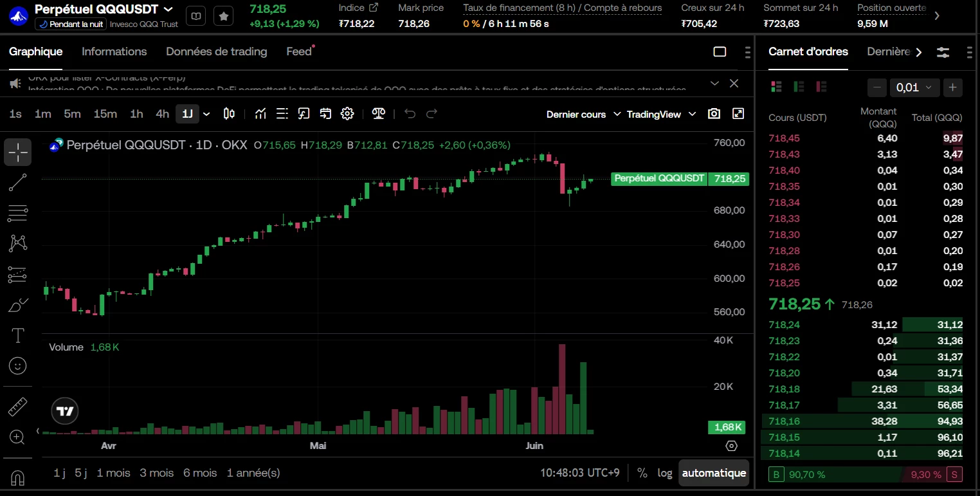Viewport: 980px width, 496px height.
Task: Open the TradingView logo link
Action: 64,411
